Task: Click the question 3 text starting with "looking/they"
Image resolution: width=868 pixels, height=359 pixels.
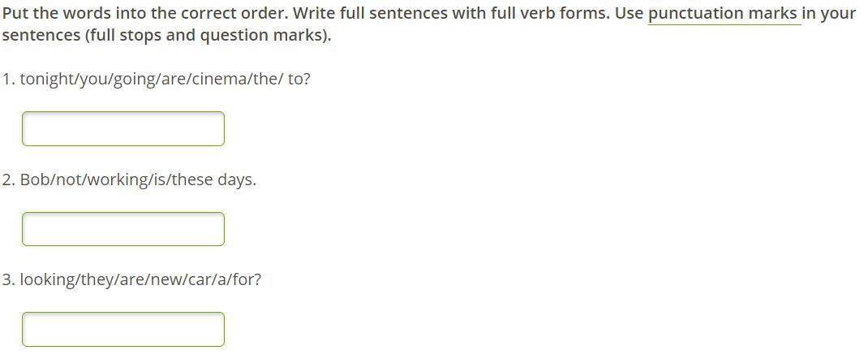Action: pyautogui.click(x=140, y=279)
